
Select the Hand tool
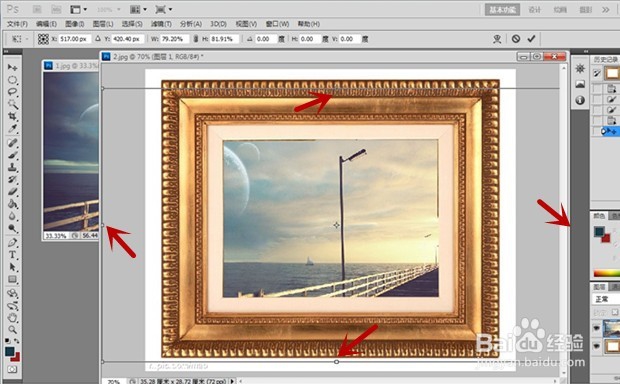tap(12, 318)
